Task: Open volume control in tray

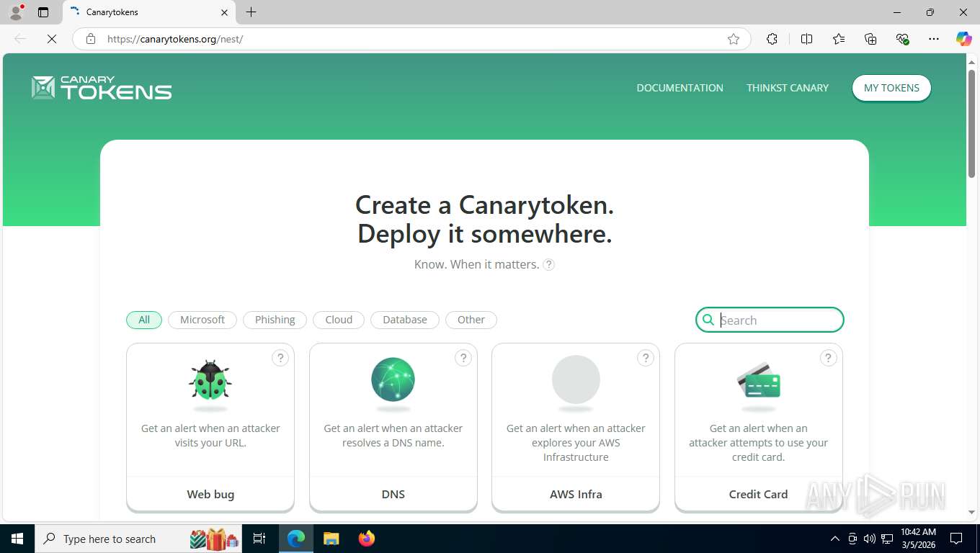Action: coord(869,539)
